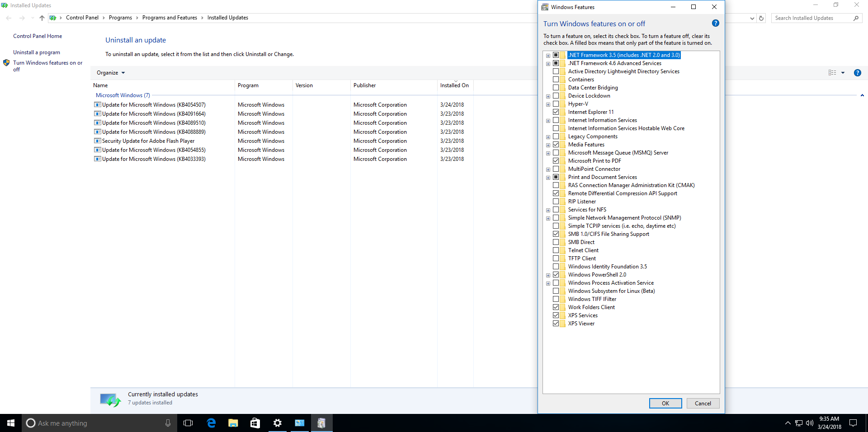Click taskbar clock showing 9:35 AM

(x=829, y=423)
